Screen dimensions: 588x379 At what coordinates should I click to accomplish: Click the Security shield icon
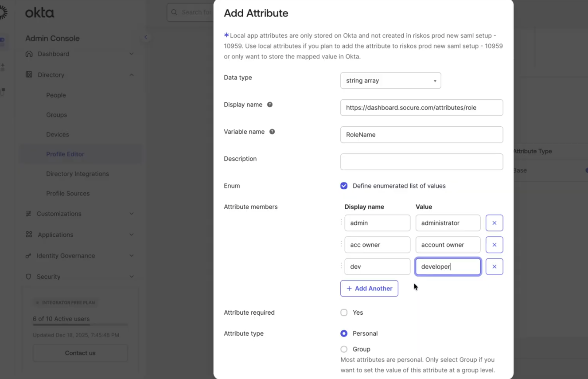[x=28, y=277]
